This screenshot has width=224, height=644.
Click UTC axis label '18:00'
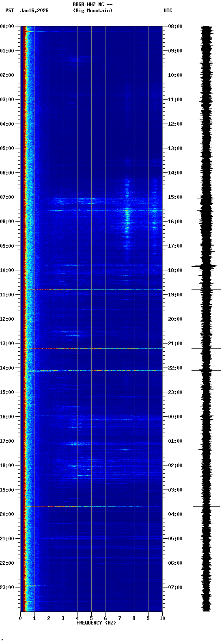[x=175, y=270]
